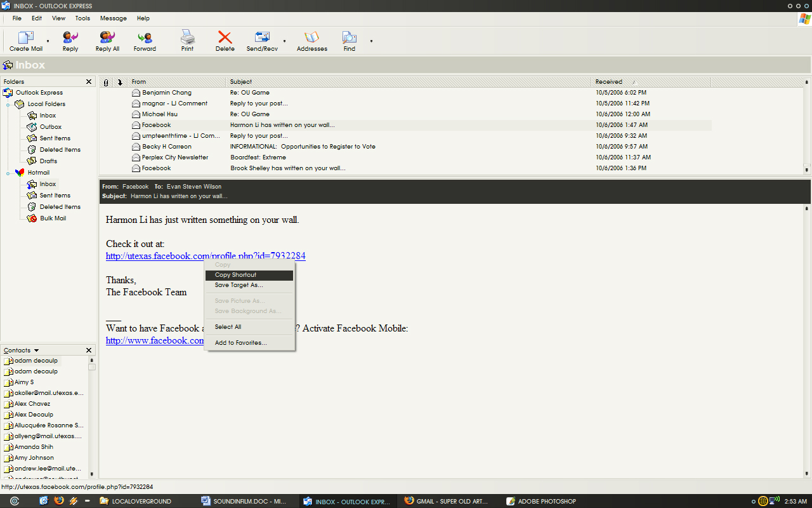Click envelope icon for magnar LJ Comment
This screenshot has width=812, height=508.
(x=136, y=104)
